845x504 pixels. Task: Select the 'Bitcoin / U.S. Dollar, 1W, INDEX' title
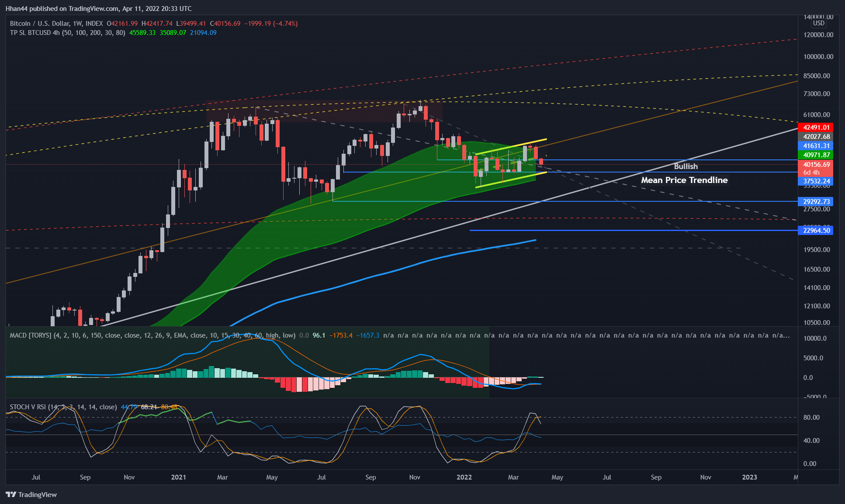pos(56,24)
